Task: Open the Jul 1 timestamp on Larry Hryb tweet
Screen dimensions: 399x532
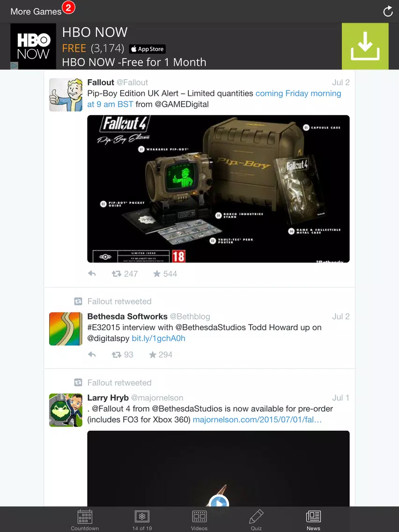Action: pyautogui.click(x=340, y=398)
